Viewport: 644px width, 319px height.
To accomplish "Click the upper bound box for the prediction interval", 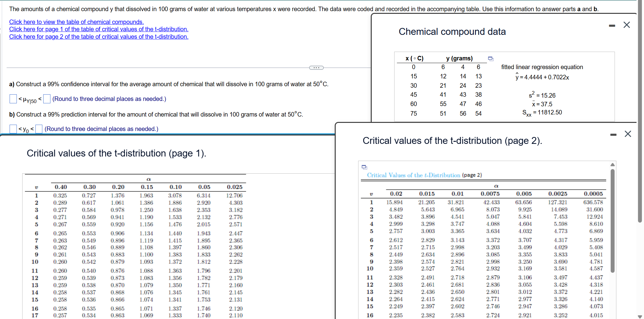I will tap(39, 129).
